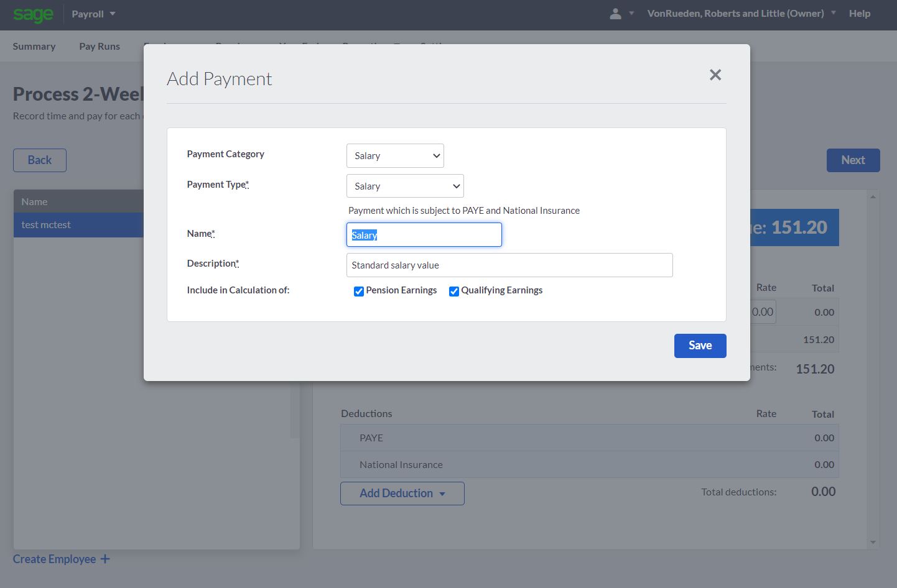Open the user profile icon menu
897x588 pixels.
coord(621,14)
